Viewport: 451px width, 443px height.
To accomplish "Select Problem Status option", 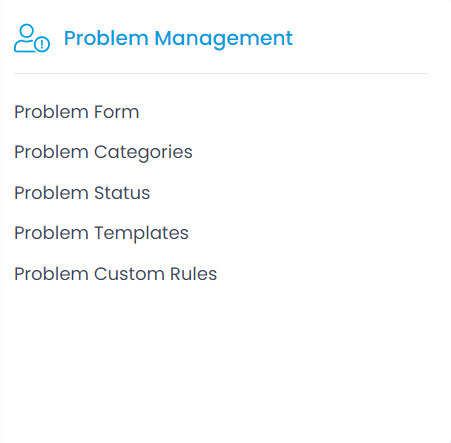I will tap(82, 193).
